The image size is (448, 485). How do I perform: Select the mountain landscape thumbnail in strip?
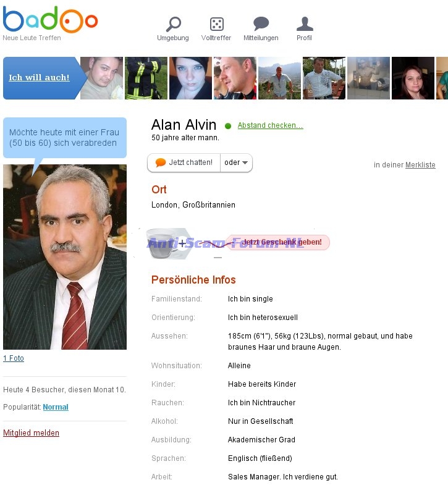coord(279,78)
